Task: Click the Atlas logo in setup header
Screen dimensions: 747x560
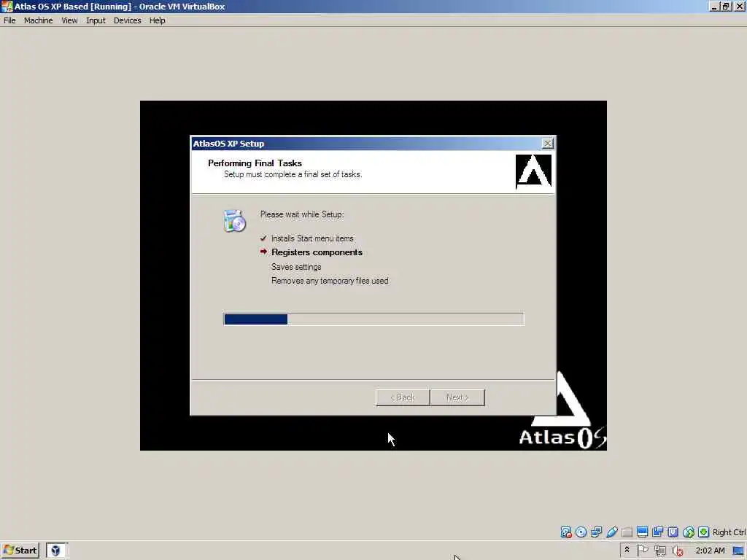Action: [533, 171]
